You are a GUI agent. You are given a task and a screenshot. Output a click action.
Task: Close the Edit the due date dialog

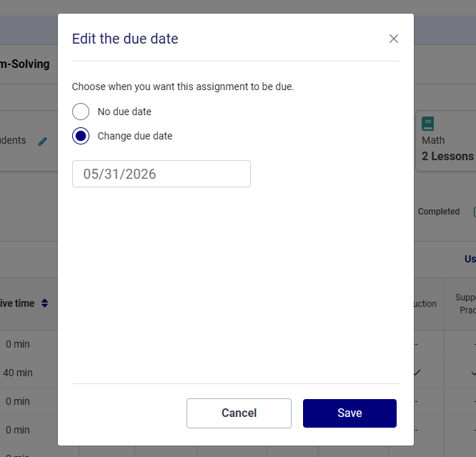point(393,39)
